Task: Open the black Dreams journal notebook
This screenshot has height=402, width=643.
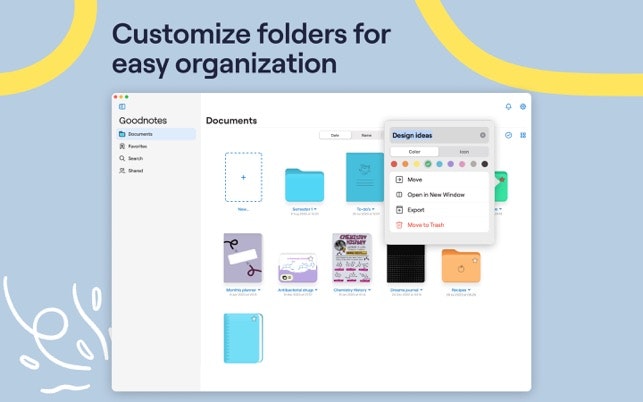Action: click(406, 263)
